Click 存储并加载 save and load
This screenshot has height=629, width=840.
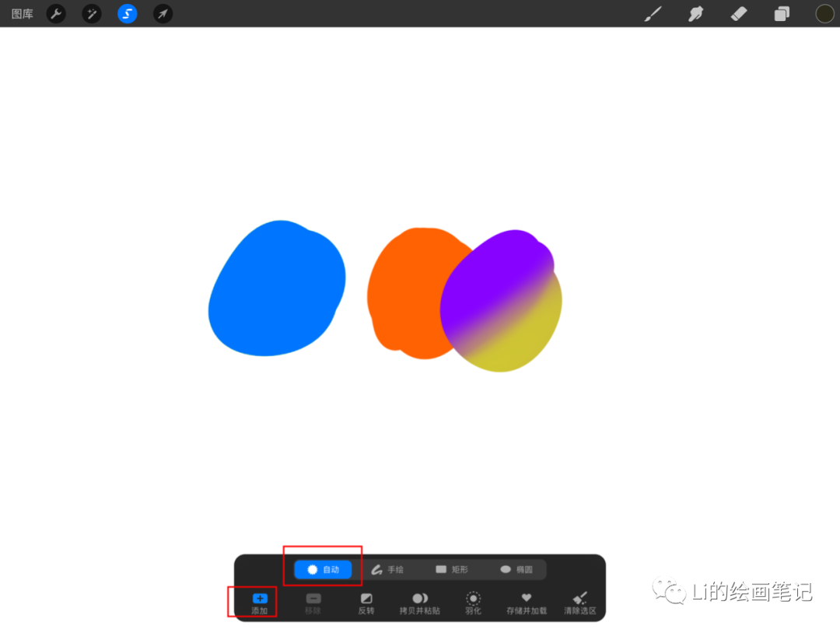tap(527, 603)
